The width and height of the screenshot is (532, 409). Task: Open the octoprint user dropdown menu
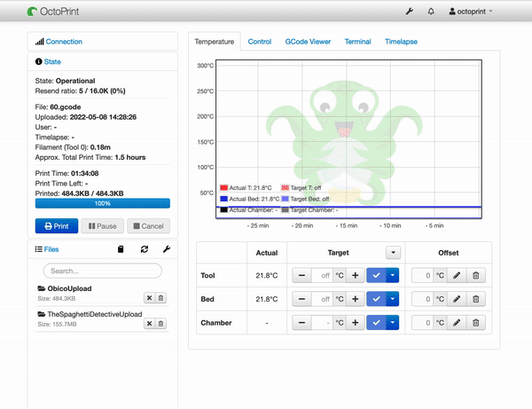pyautogui.click(x=472, y=12)
